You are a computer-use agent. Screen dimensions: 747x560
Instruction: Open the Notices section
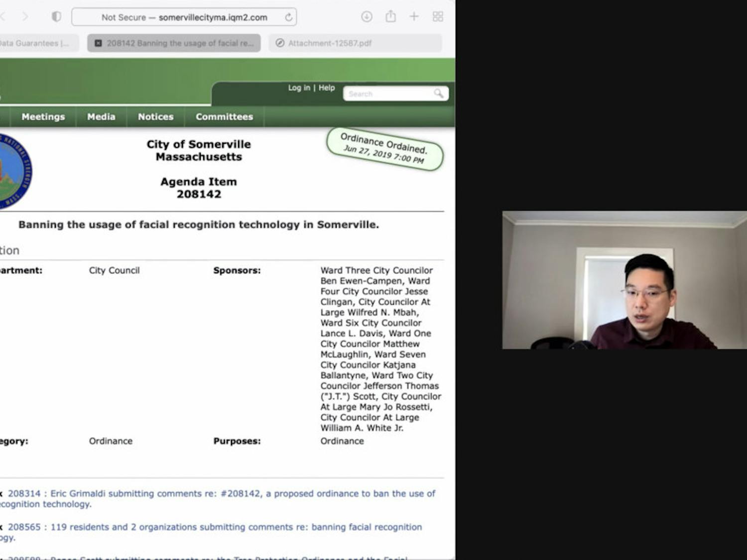click(x=155, y=116)
